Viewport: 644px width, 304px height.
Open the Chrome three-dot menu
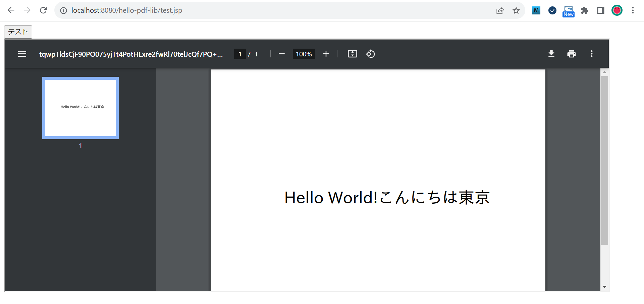point(633,10)
